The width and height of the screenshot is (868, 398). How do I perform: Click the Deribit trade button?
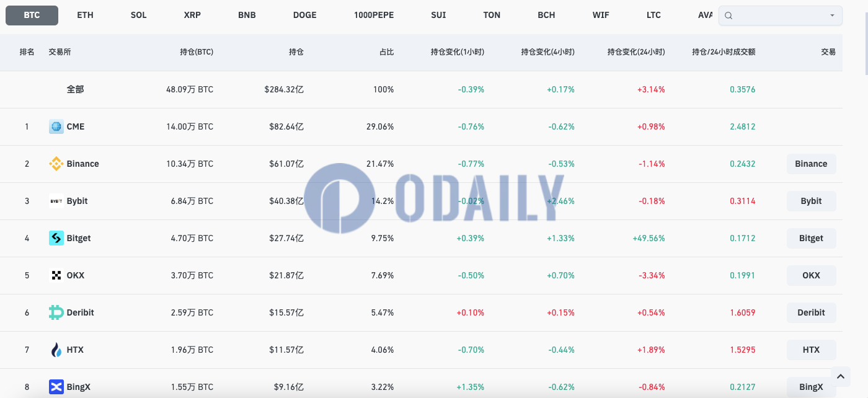811,312
